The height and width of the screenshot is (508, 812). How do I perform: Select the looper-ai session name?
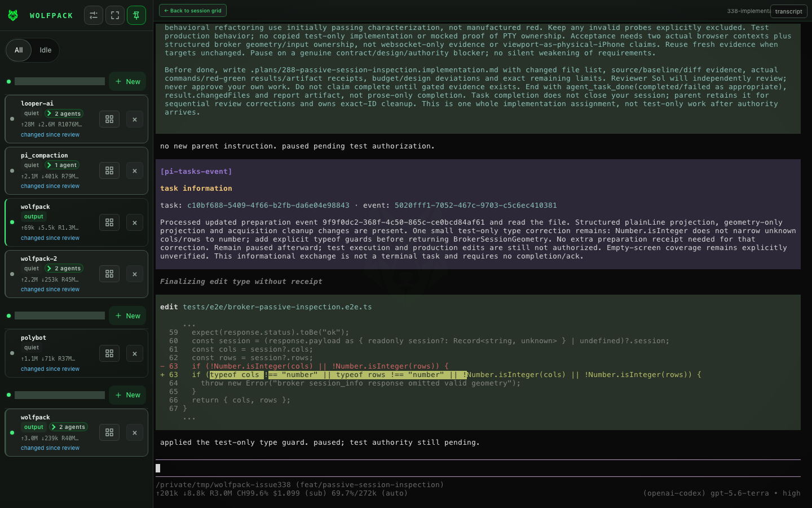tap(37, 103)
